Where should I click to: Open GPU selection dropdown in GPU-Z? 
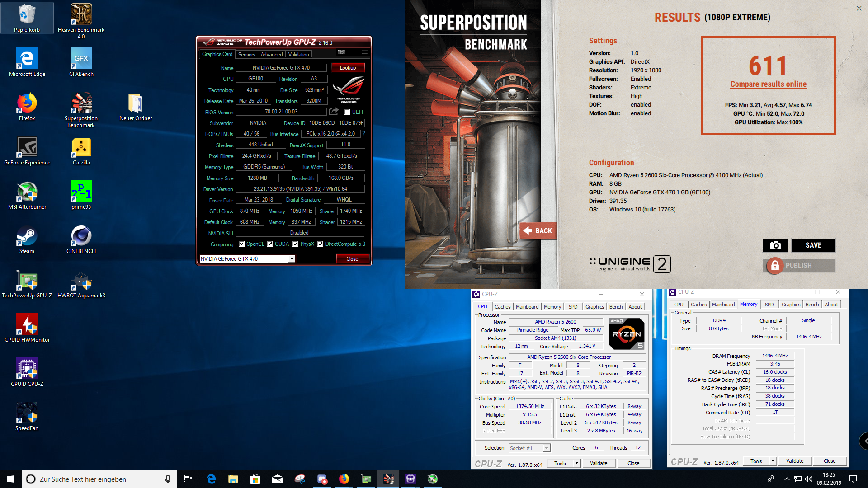(292, 259)
